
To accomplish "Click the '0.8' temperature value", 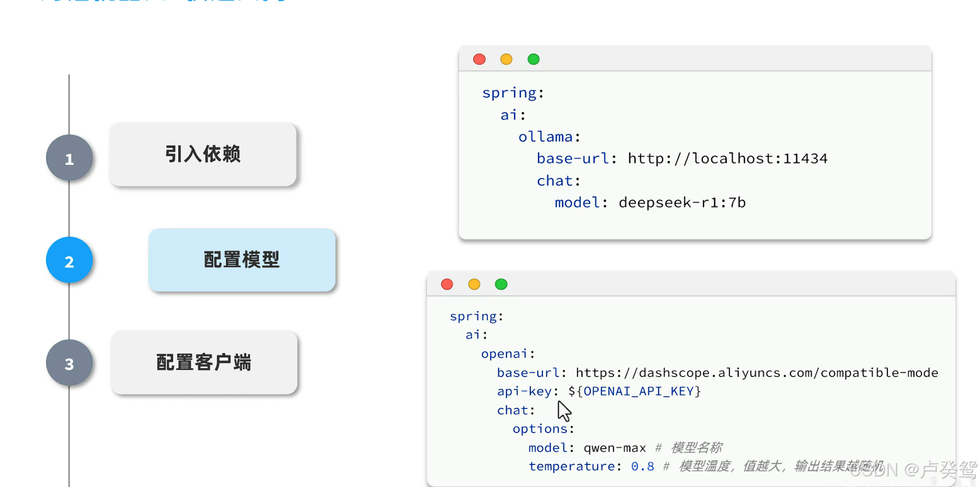I will 642,466.
